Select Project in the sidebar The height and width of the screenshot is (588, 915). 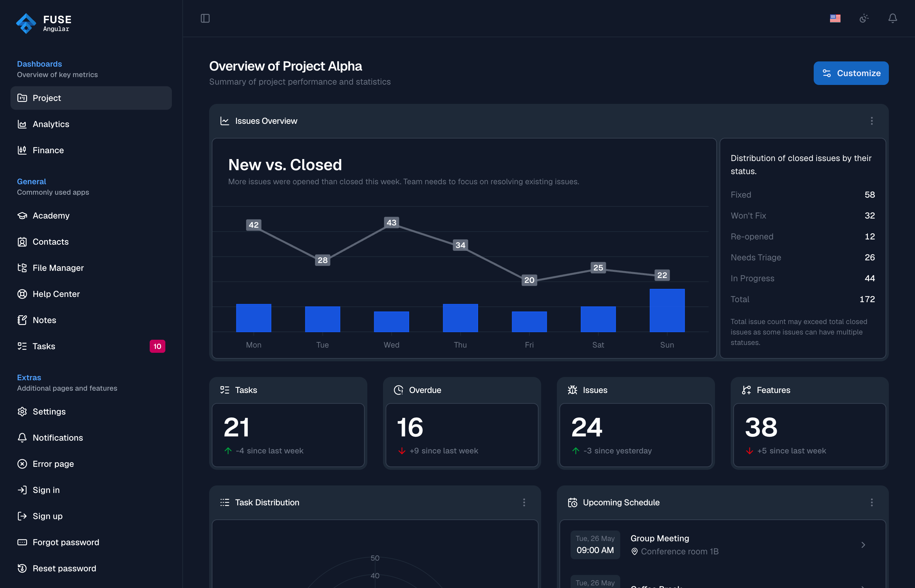click(x=91, y=98)
